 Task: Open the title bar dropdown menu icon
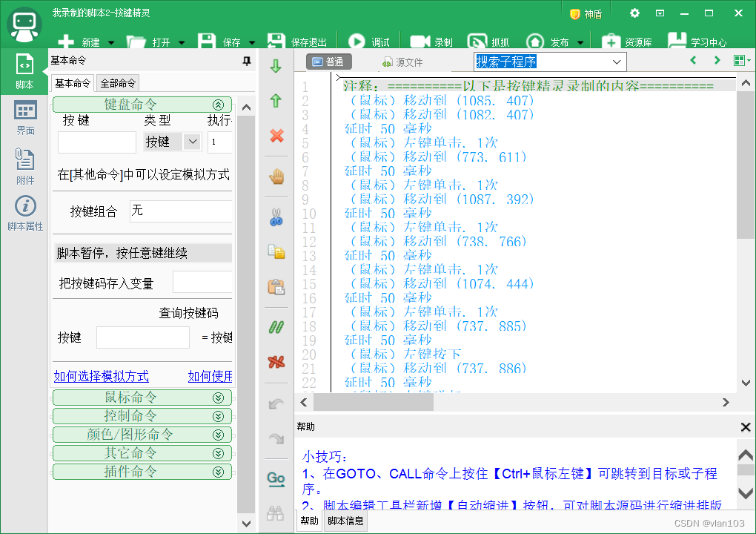tap(660, 13)
